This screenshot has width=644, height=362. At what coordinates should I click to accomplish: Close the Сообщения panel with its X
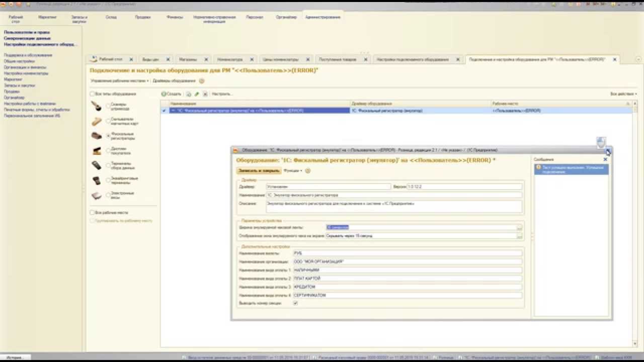(x=605, y=159)
